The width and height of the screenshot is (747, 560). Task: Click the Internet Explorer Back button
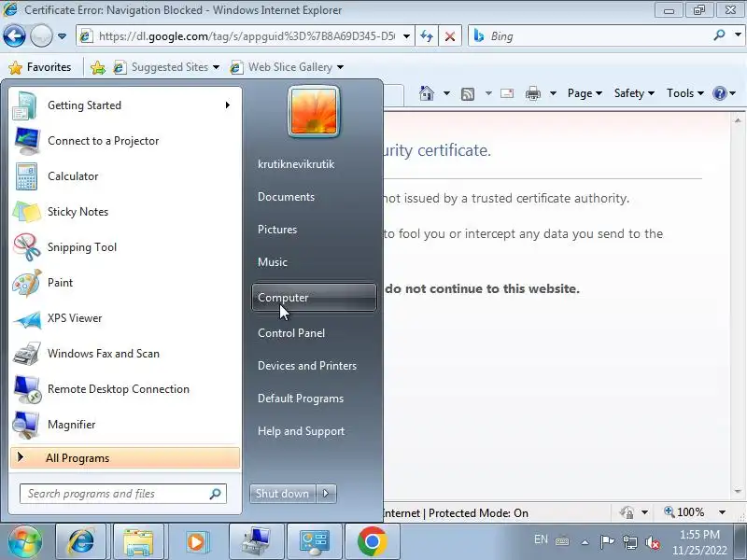click(14, 36)
